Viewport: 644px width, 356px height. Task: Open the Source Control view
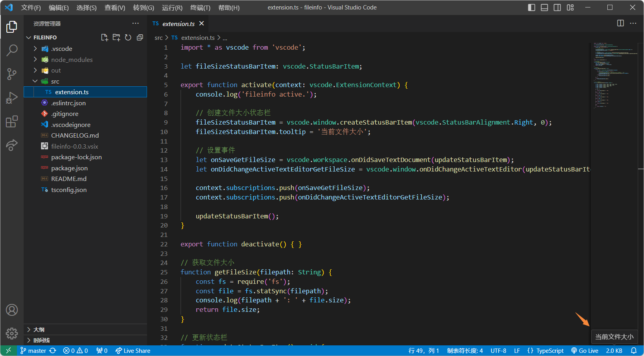coord(12,74)
